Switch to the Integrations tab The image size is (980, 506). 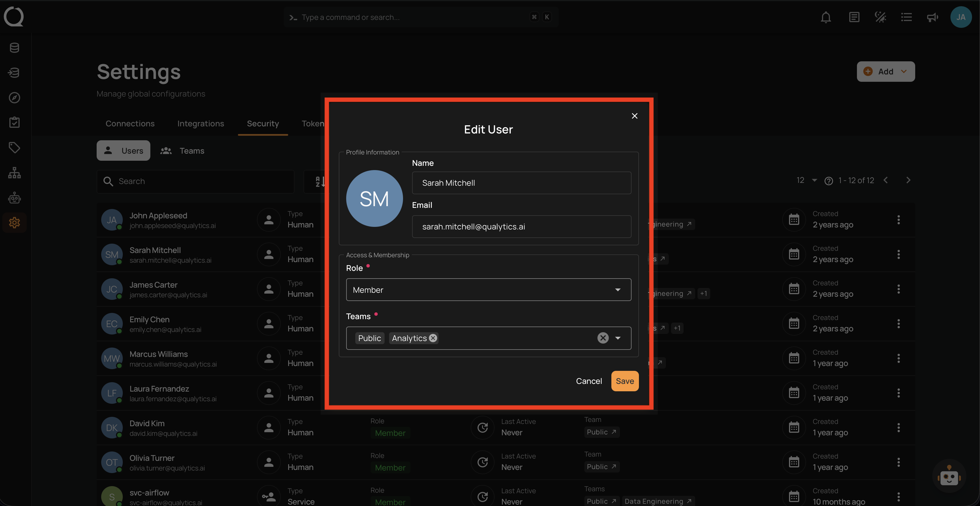tap(200, 124)
